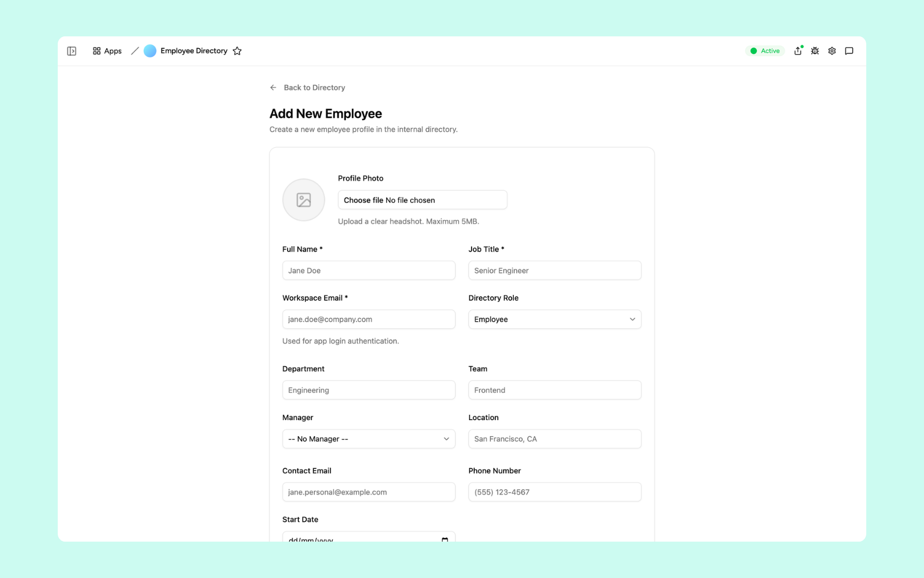The image size is (924, 578).
Task: Click the profile photo placeholder image
Action: coord(304,200)
